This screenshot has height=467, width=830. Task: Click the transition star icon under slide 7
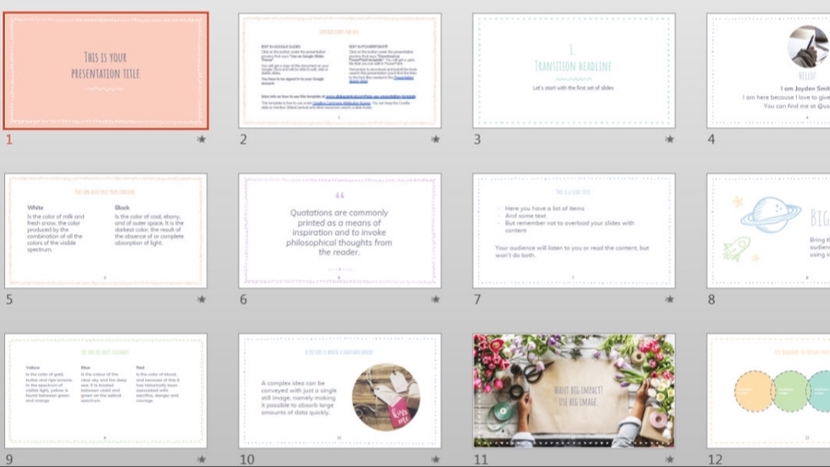click(x=670, y=299)
